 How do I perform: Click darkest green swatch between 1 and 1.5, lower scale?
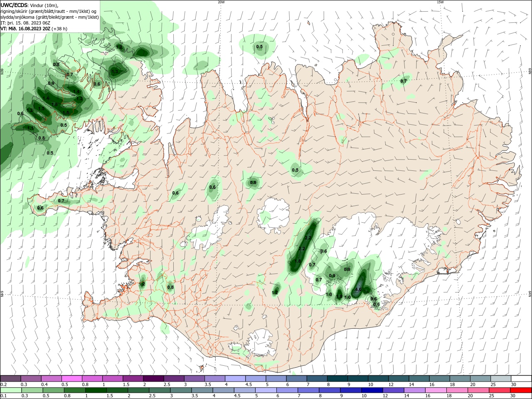(96, 390)
